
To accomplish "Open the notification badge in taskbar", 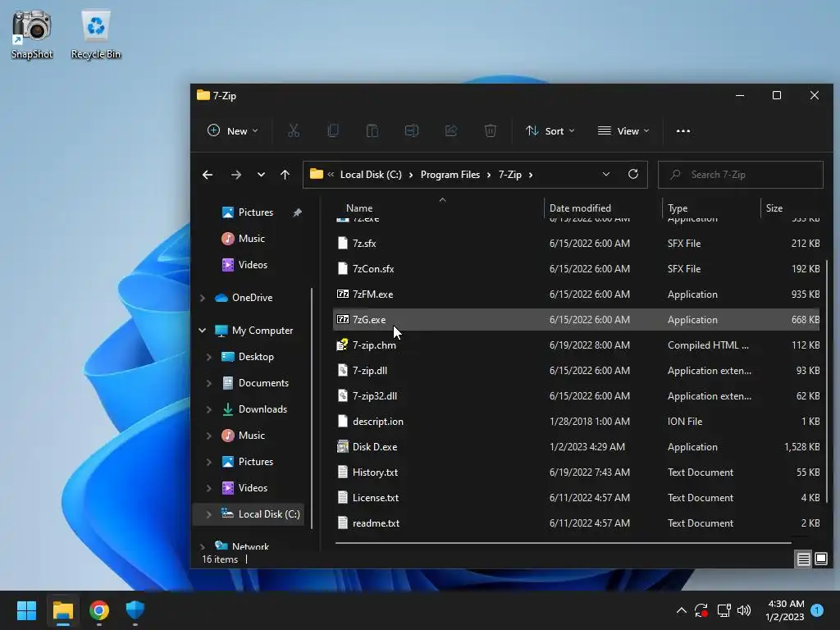I will tap(817, 610).
